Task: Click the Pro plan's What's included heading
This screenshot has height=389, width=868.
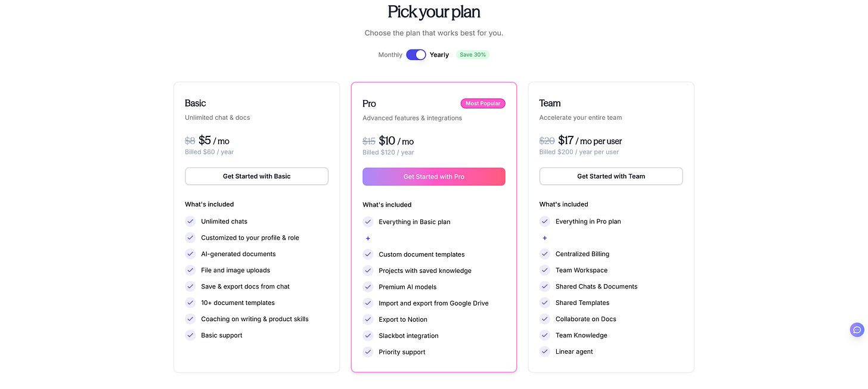Action: tap(387, 205)
